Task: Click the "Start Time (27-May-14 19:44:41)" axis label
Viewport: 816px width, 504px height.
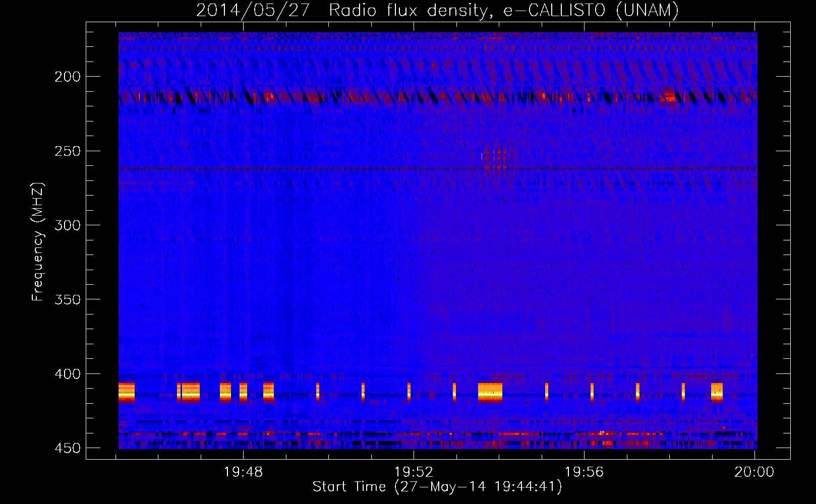Action: coord(437,487)
